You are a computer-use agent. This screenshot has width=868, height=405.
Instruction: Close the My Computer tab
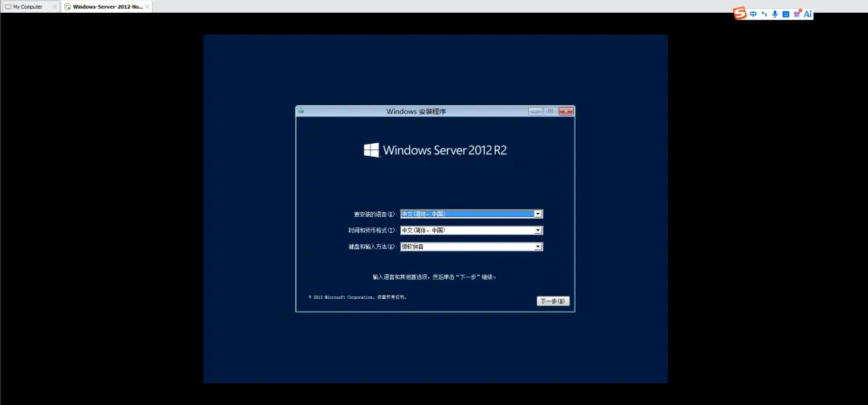[55, 6]
